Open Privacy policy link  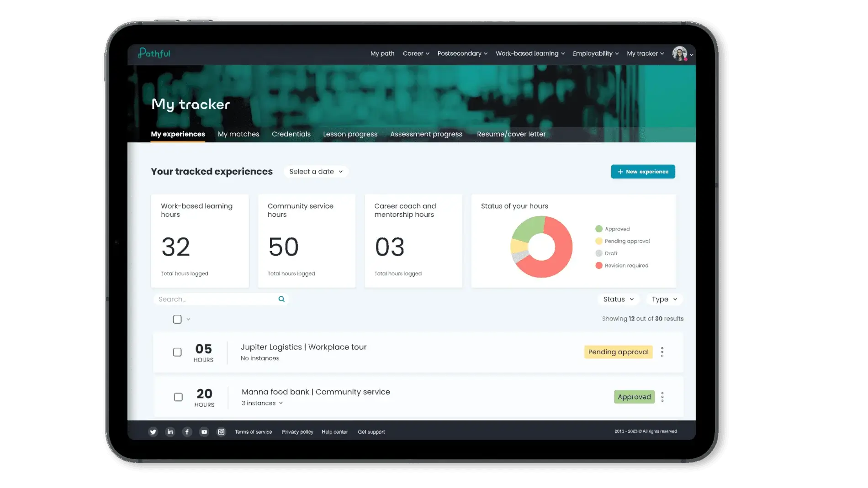pos(297,432)
